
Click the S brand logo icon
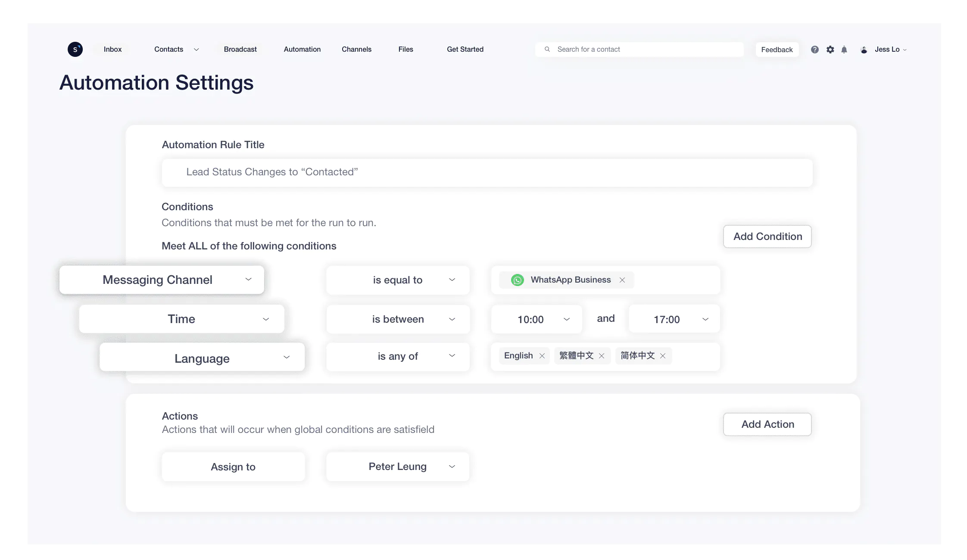(x=75, y=50)
